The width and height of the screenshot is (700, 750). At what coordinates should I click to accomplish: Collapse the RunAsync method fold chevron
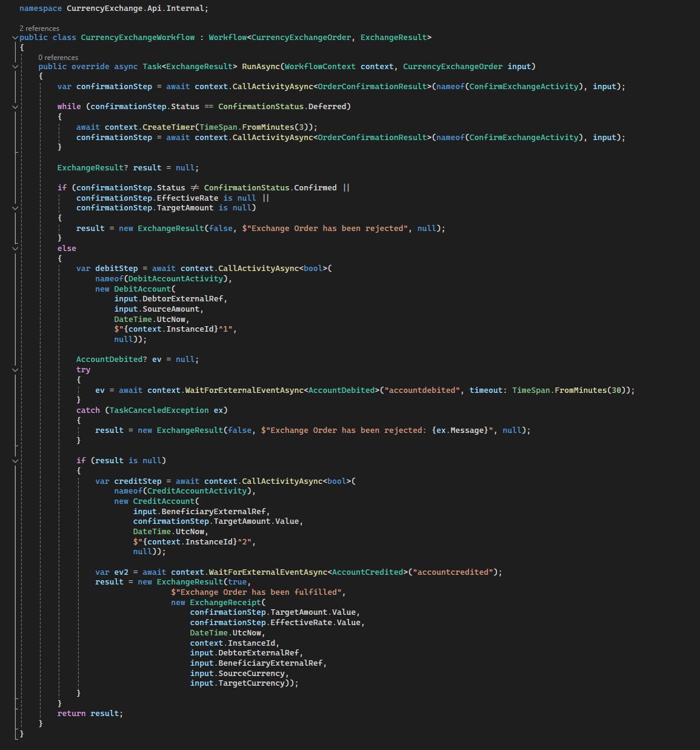point(15,67)
